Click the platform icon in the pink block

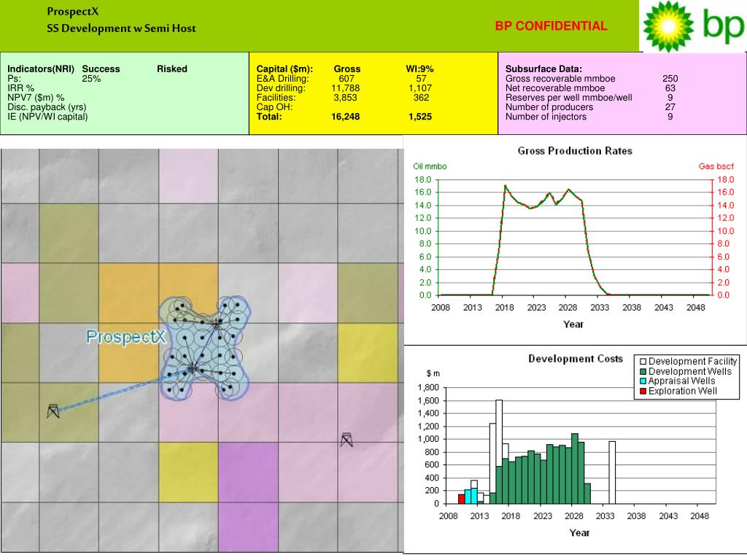(x=347, y=440)
